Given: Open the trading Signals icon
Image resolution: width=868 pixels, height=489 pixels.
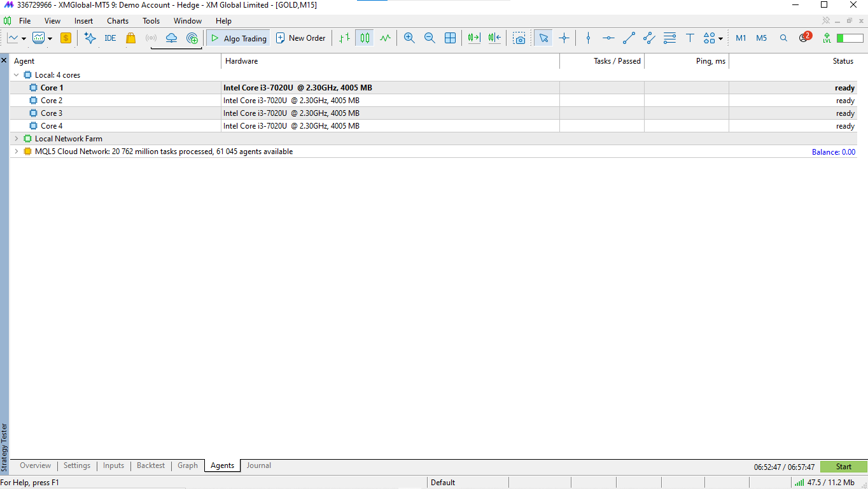Looking at the screenshot, I should click(x=151, y=38).
